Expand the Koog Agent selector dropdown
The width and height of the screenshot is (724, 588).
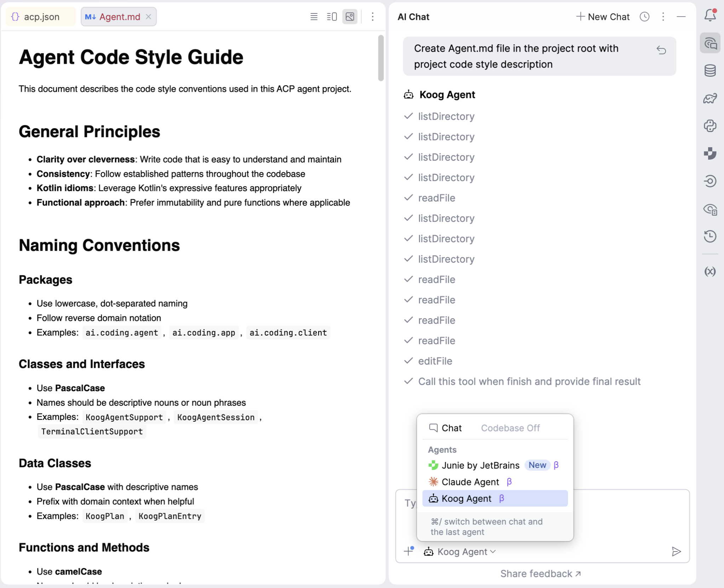[460, 552]
